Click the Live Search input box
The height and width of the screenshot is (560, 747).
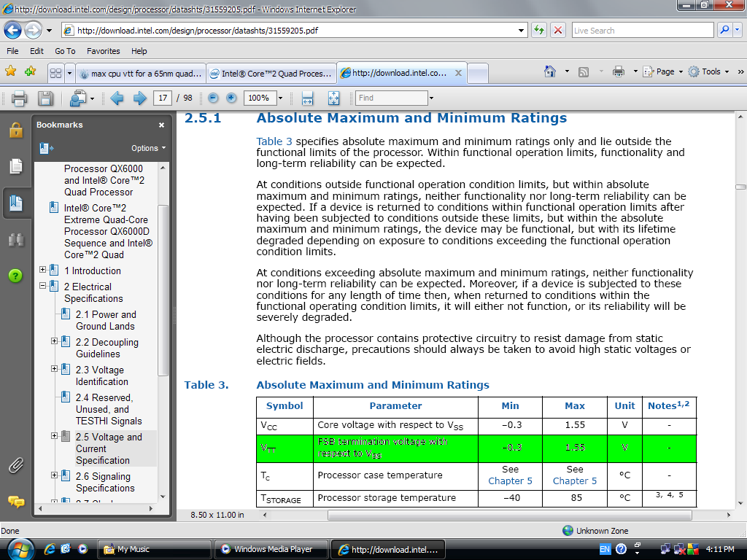point(642,31)
